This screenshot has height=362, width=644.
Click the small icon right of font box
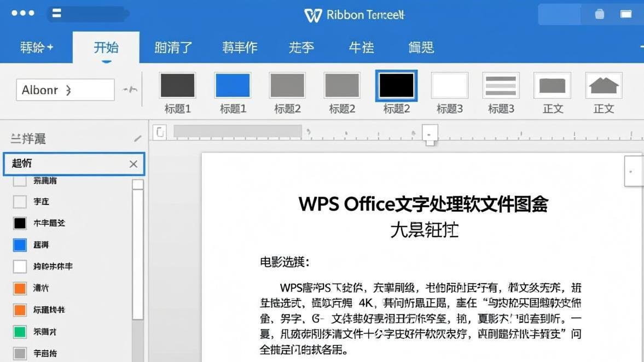point(130,90)
